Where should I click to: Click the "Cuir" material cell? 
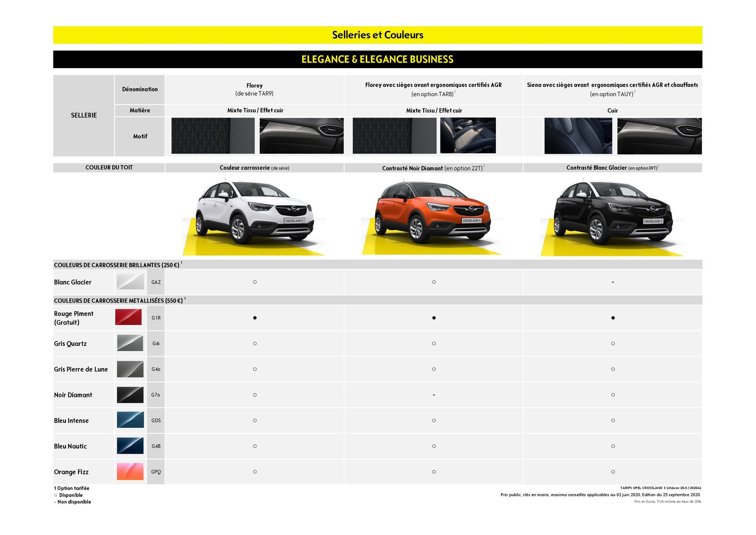pyautogui.click(x=613, y=111)
